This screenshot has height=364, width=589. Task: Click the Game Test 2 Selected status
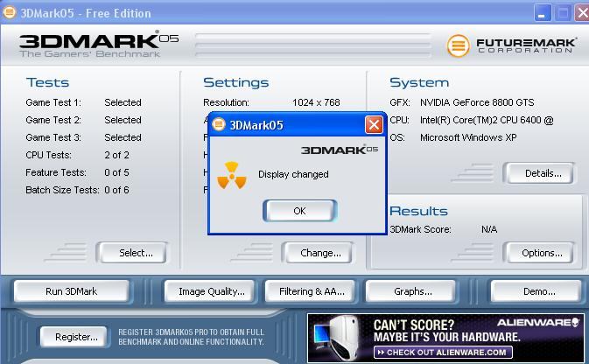pos(123,120)
